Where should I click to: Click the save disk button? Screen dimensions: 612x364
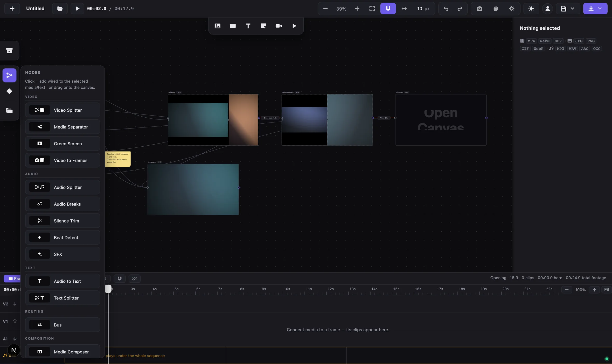564,9
